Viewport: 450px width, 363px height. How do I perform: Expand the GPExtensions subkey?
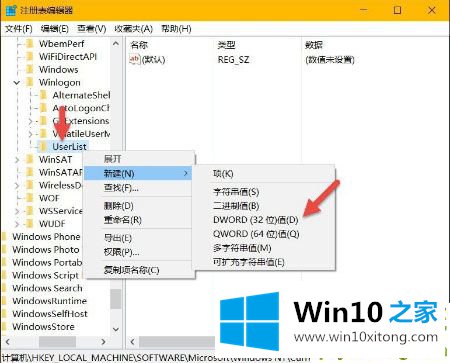(x=30, y=121)
